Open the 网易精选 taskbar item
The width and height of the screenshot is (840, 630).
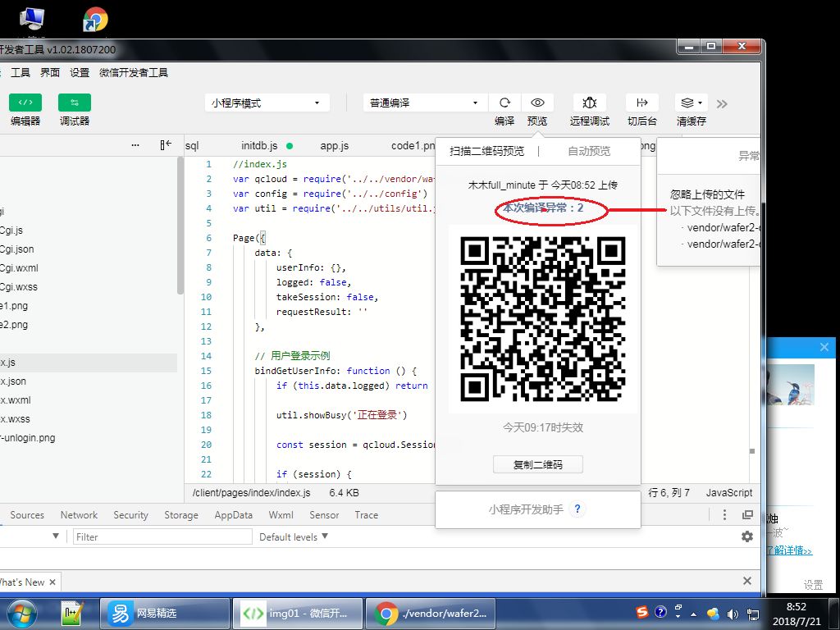(164, 613)
